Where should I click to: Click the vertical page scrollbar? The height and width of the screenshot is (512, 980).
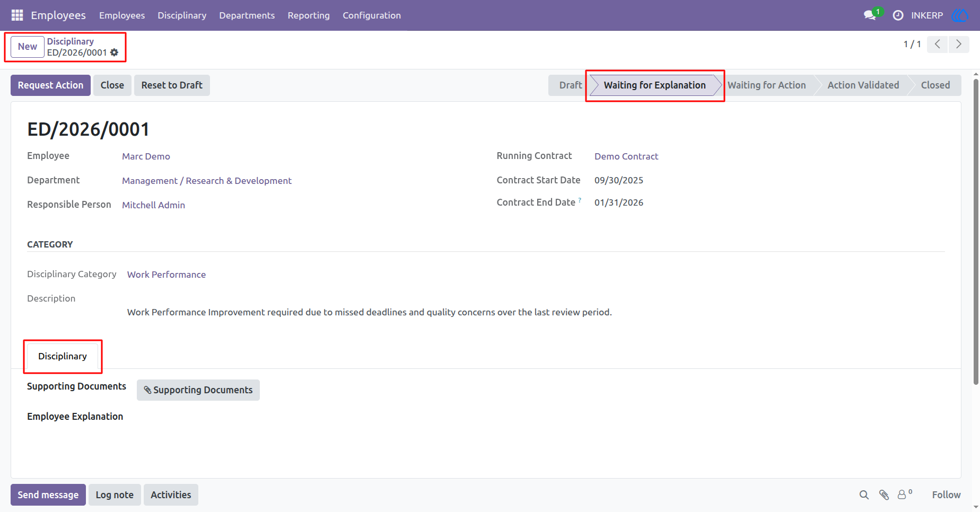[976, 232]
